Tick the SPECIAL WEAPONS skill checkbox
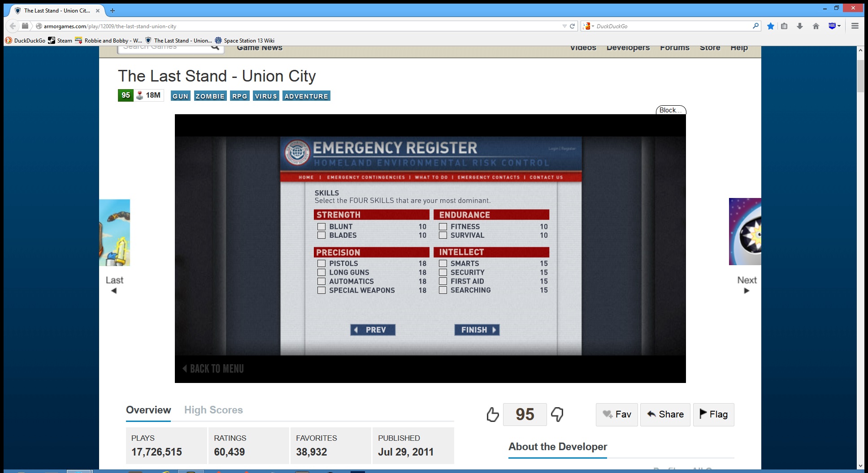 click(321, 290)
